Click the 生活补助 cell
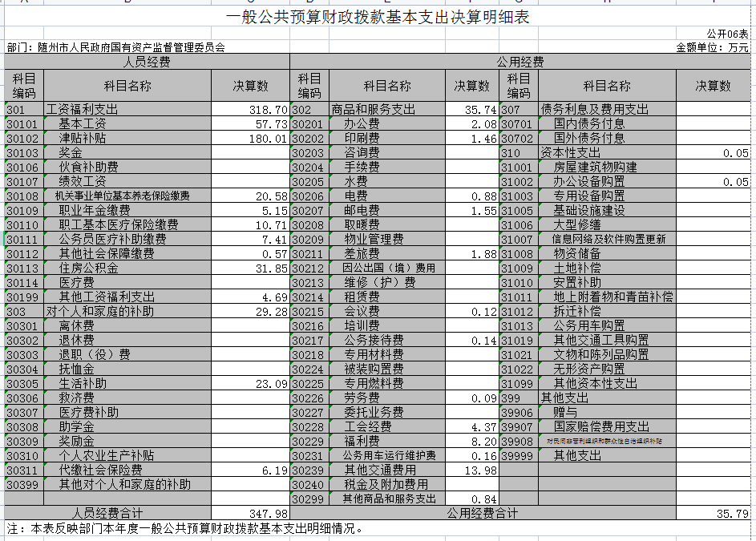This screenshot has height=541, width=756. pyautogui.click(x=127, y=384)
